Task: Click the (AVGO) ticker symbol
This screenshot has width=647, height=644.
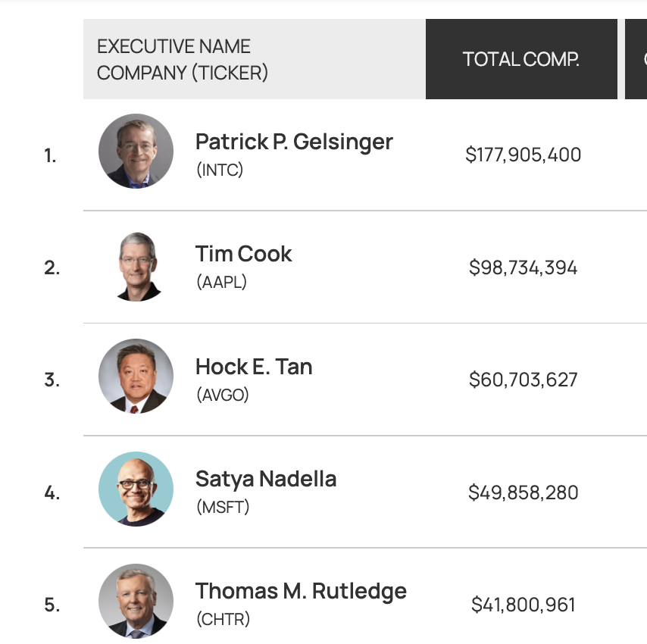Action: click(x=222, y=395)
